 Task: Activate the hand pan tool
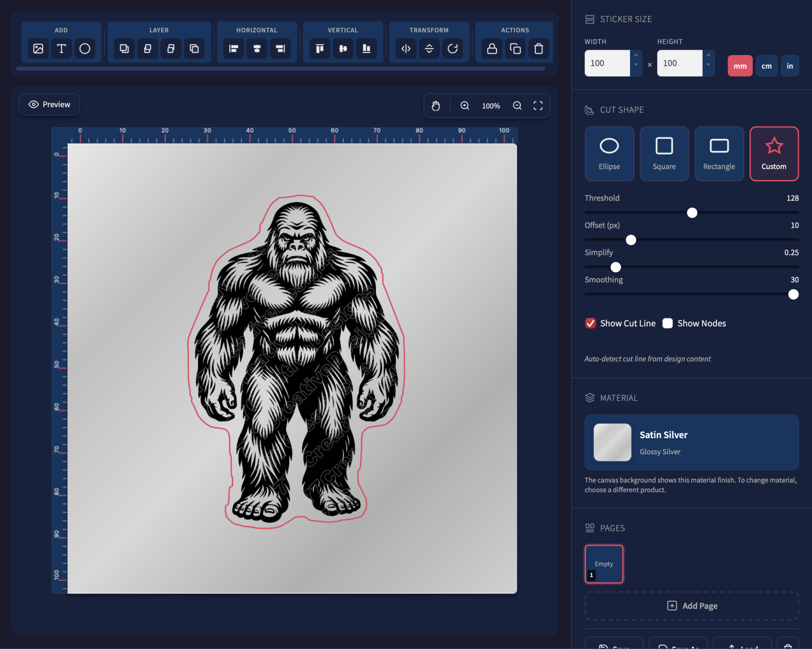(x=436, y=106)
